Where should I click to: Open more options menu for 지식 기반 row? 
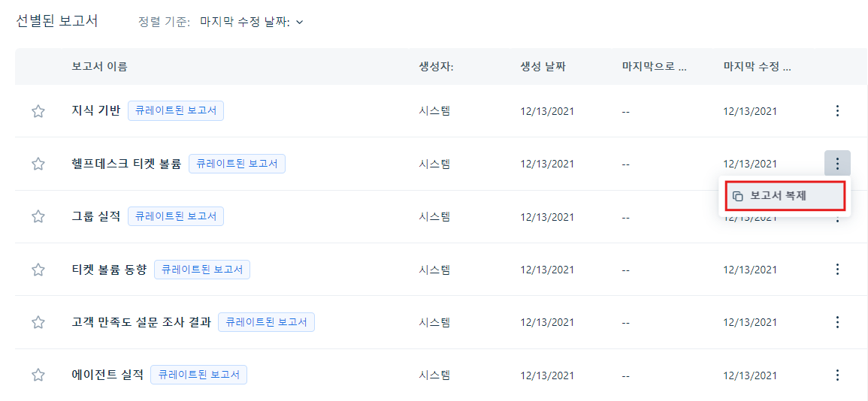(x=837, y=111)
